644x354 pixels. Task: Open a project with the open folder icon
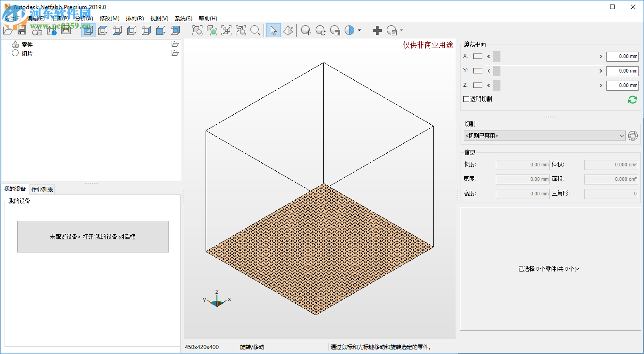8,30
